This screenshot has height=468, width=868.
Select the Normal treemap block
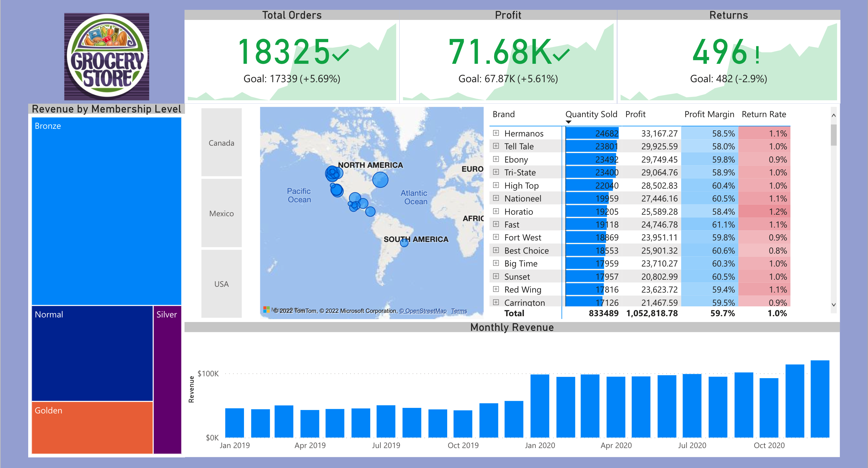click(92, 353)
